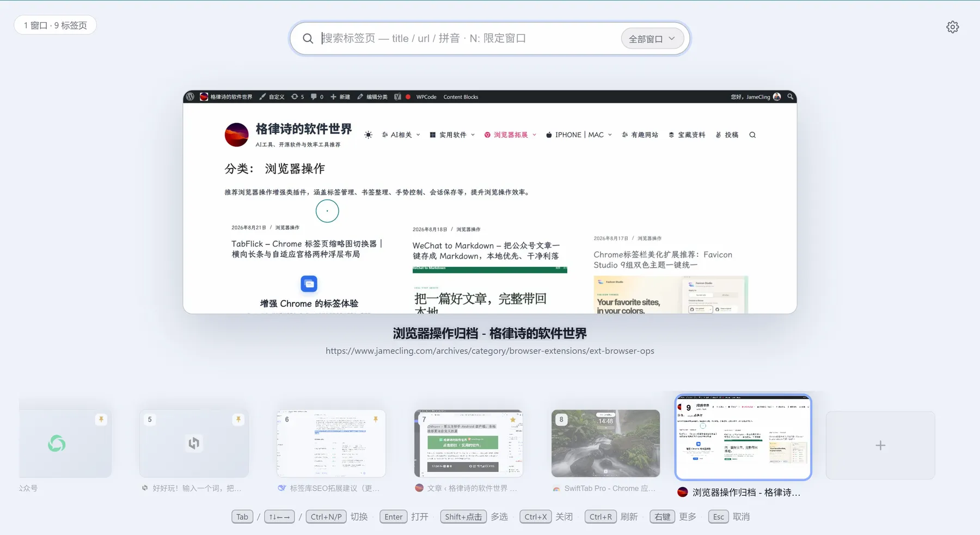The image size is (980, 535).
Task: Click the '刷新' hint label
Action: [x=629, y=517]
